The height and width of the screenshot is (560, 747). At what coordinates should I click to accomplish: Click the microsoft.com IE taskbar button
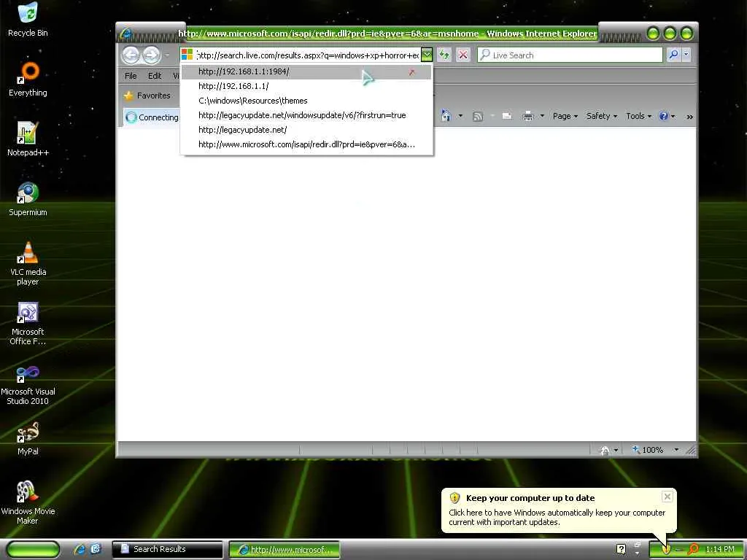(x=285, y=549)
